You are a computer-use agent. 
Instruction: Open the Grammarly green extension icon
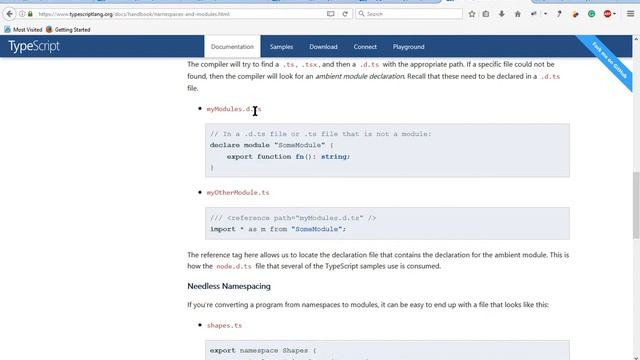[x=591, y=14]
